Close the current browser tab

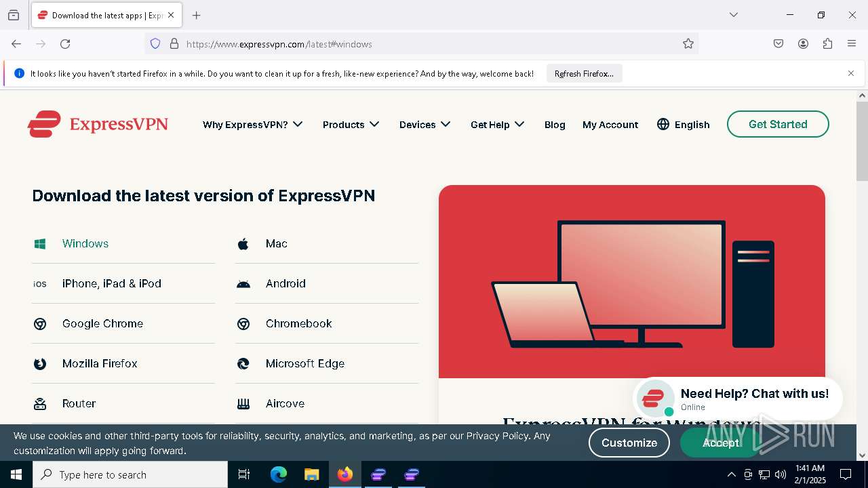point(171,15)
